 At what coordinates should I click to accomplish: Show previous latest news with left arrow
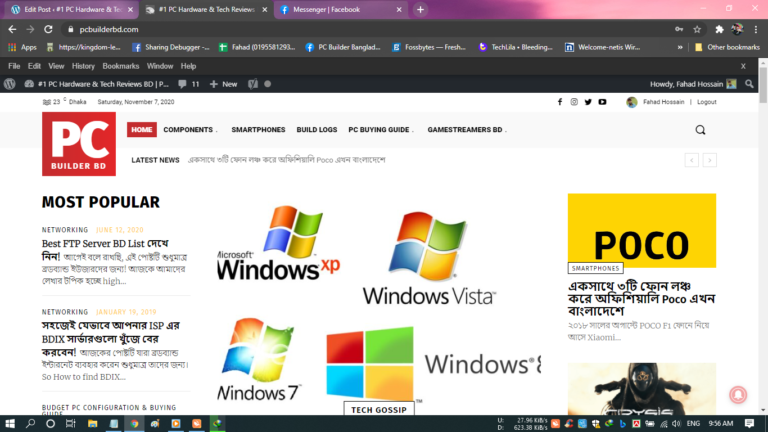pos(692,160)
